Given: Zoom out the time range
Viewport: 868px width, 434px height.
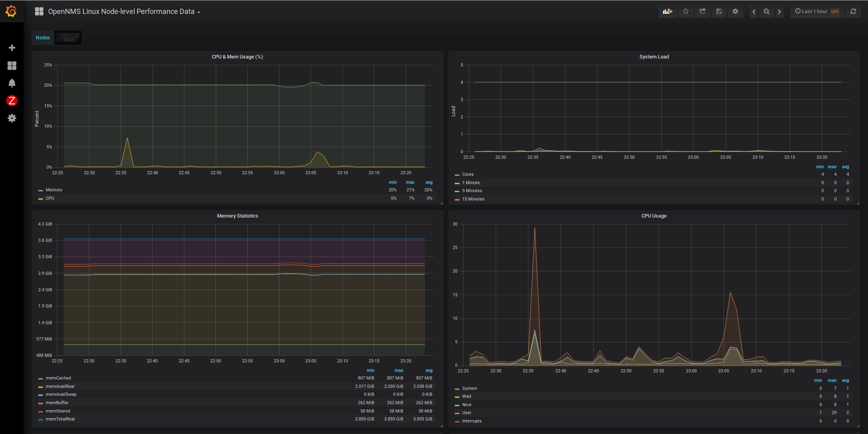Looking at the screenshot, I should (x=766, y=12).
